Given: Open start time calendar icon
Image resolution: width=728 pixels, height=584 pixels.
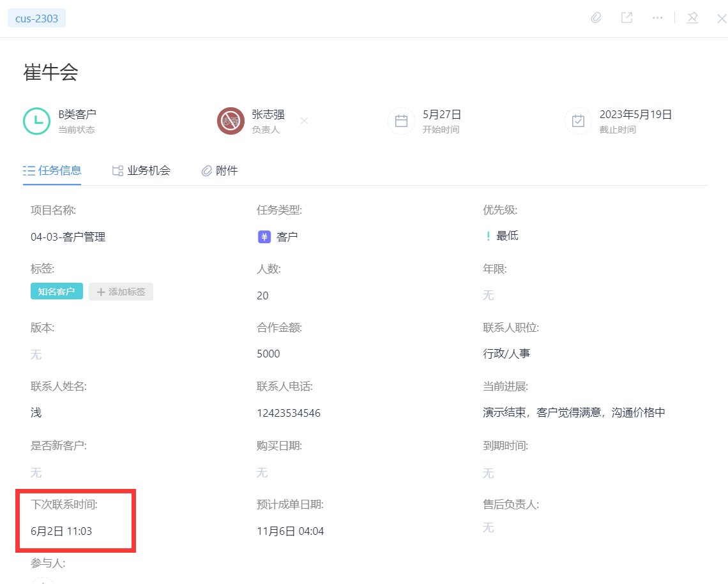Looking at the screenshot, I should click(x=401, y=121).
